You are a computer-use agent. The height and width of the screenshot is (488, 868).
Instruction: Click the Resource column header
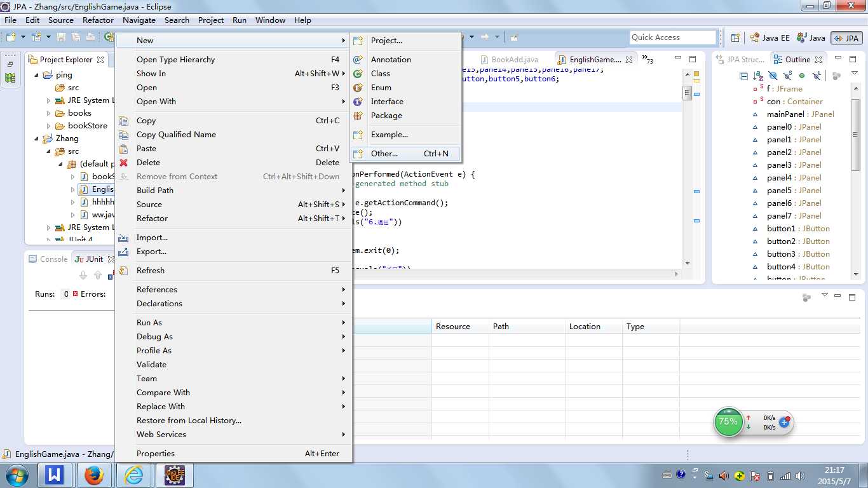coord(460,327)
